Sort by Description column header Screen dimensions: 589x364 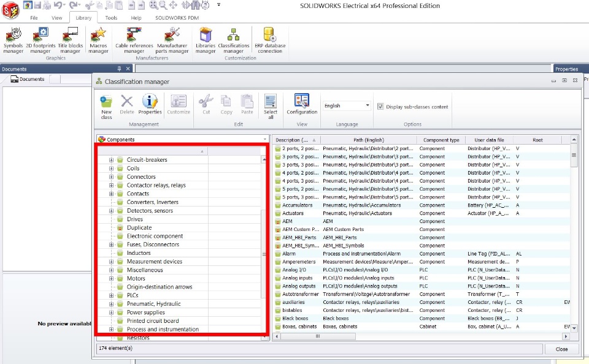point(296,140)
